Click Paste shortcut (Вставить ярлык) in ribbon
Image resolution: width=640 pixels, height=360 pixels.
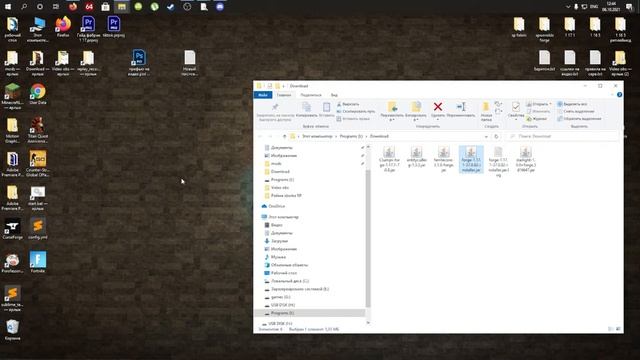click(353, 119)
